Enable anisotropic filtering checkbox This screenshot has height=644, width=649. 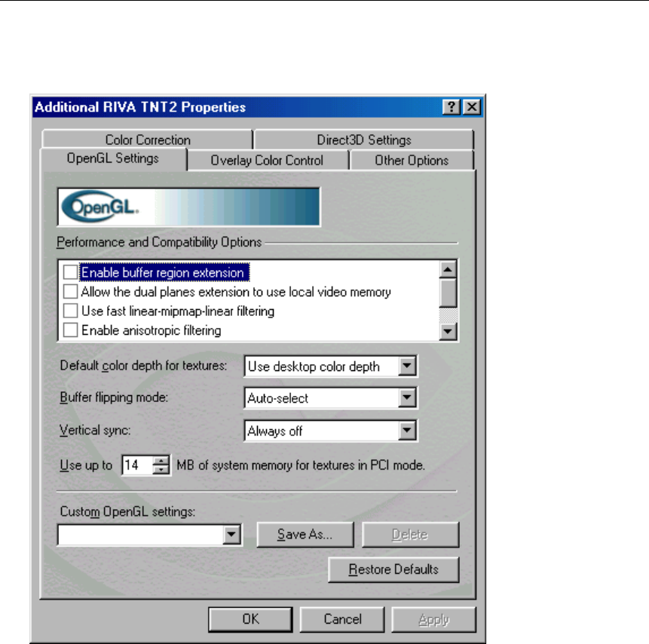[x=70, y=330]
